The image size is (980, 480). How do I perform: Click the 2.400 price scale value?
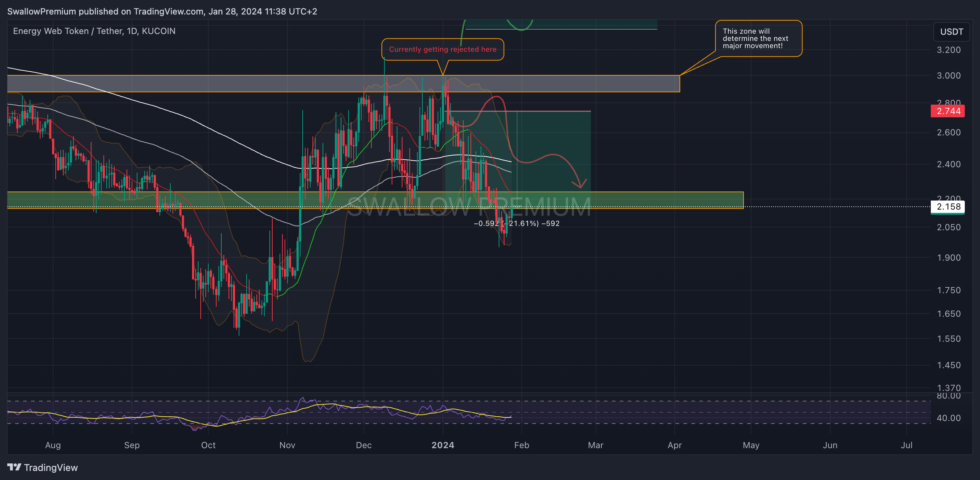[949, 164]
